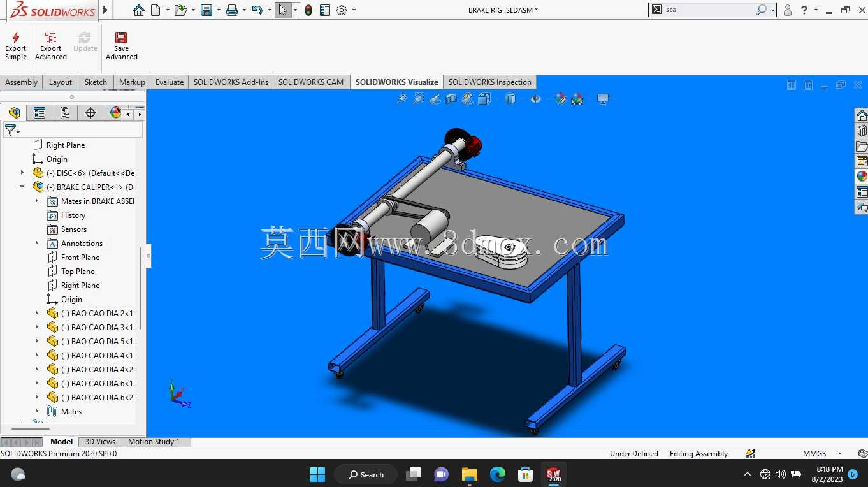
Task: Open the Custom Properties icon in the task pane
Action: [862, 192]
